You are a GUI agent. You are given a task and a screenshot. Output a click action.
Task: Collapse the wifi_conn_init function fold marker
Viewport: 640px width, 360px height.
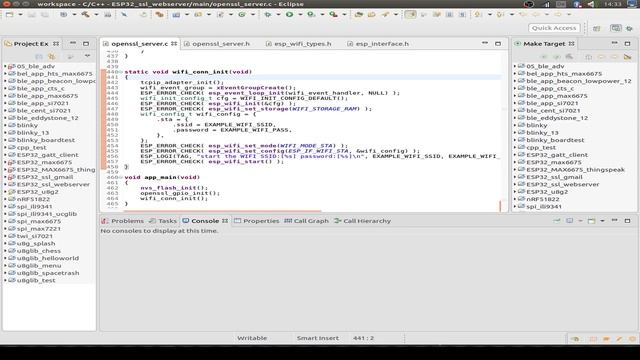coord(121,72)
